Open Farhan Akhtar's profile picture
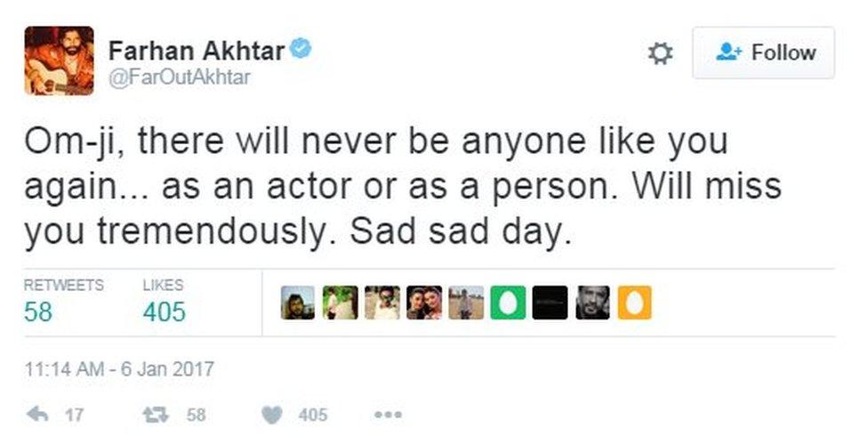The width and height of the screenshot is (868, 436). [59, 61]
